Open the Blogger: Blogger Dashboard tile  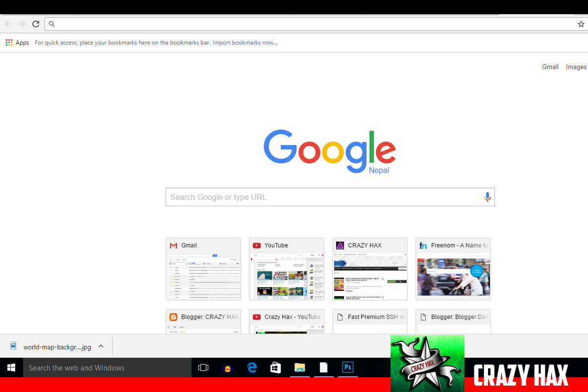[453, 321]
